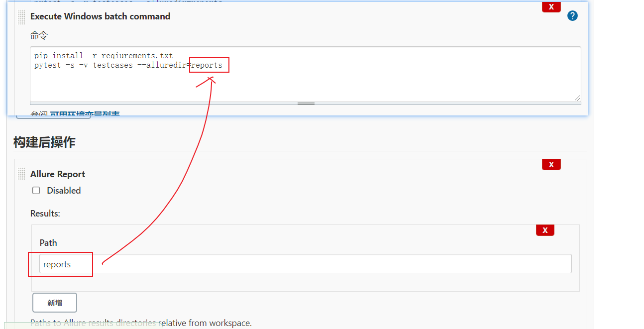Open the available environment variables link

85,114
